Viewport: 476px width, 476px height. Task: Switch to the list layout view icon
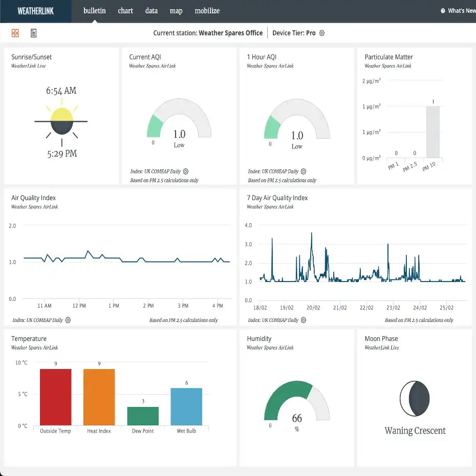(34, 33)
